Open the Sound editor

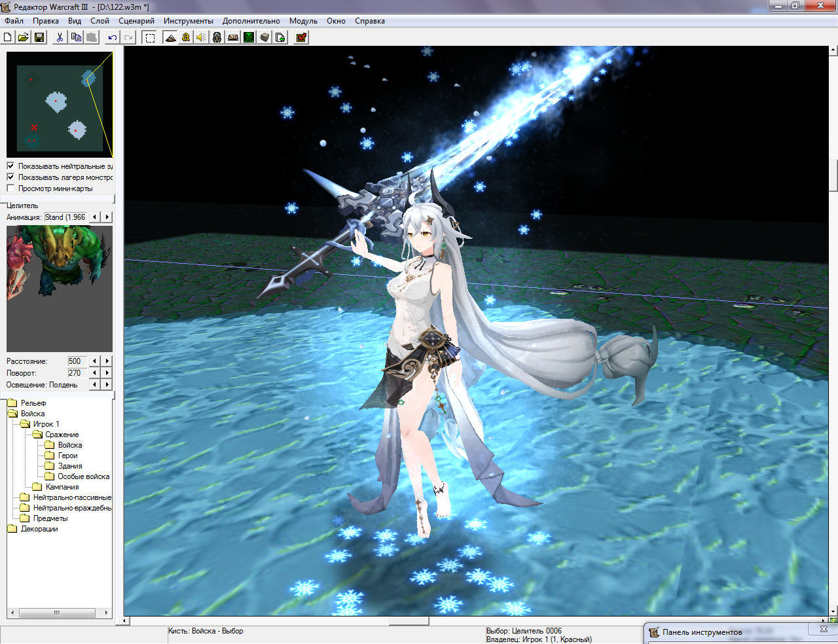(202, 37)
